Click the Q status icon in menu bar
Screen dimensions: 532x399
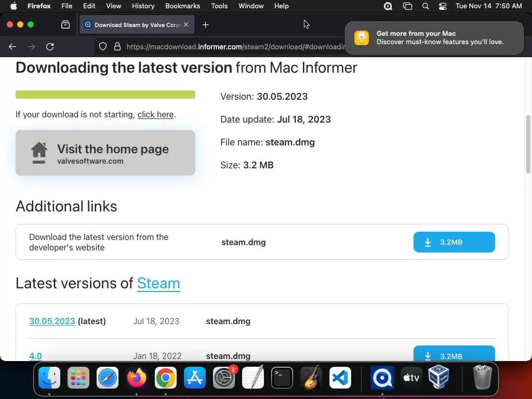(x=388, y=6)
